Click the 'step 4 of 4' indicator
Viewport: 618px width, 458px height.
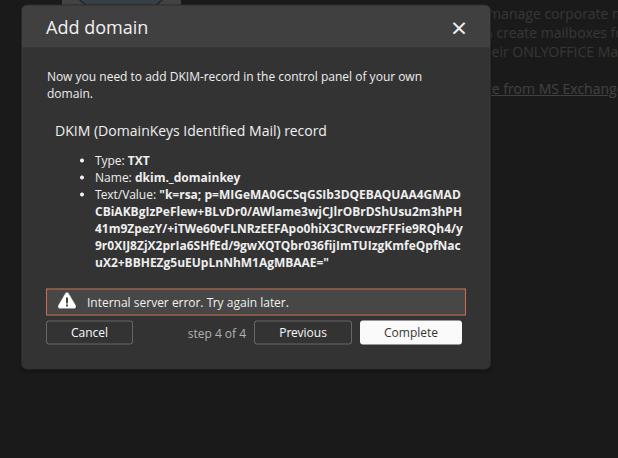point(217,333)
